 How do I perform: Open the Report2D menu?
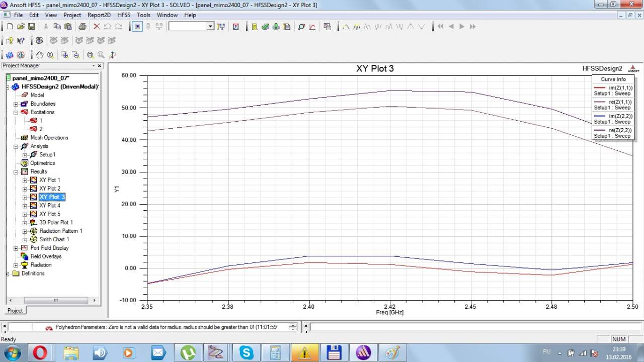coord(99,15)
